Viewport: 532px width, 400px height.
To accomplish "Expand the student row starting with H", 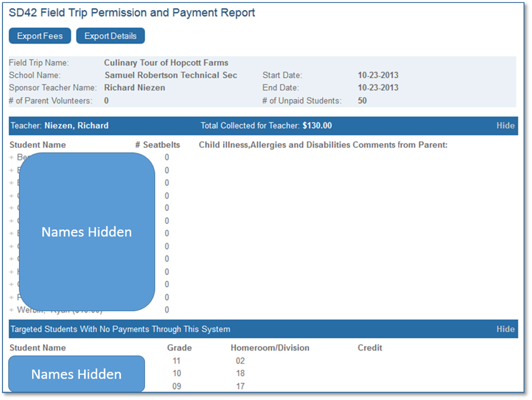I will (11, 272).
